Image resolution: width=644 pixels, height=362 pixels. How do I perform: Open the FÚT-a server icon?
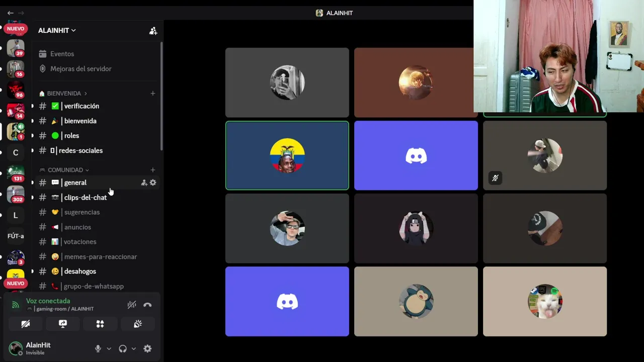click(16, 236)
